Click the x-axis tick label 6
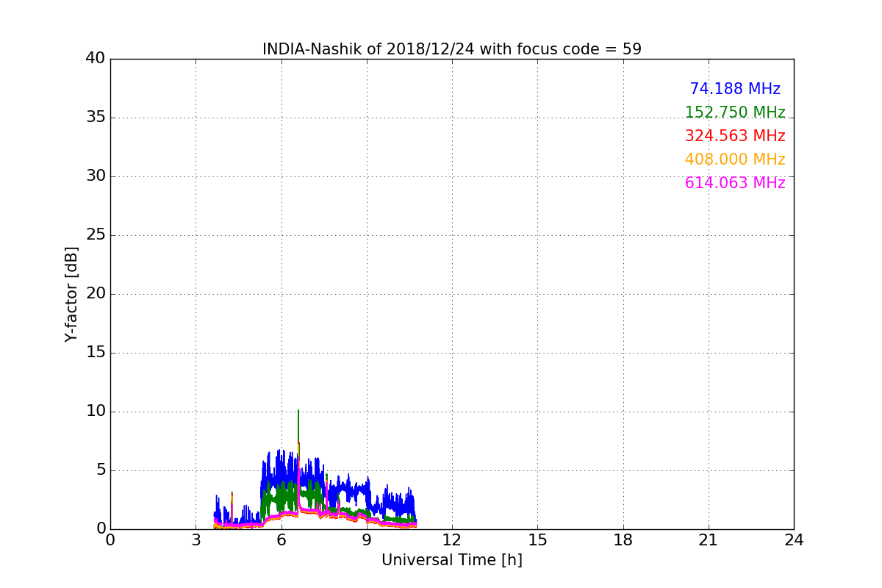882x588 pixels. [282, 540]
